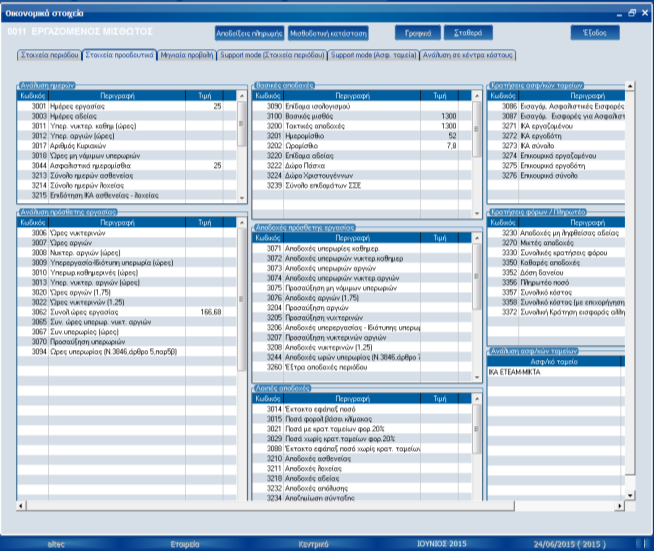
Task: Click scroll-down arrow in Ανάλυση ημερών table
Action: coord(242,198)
